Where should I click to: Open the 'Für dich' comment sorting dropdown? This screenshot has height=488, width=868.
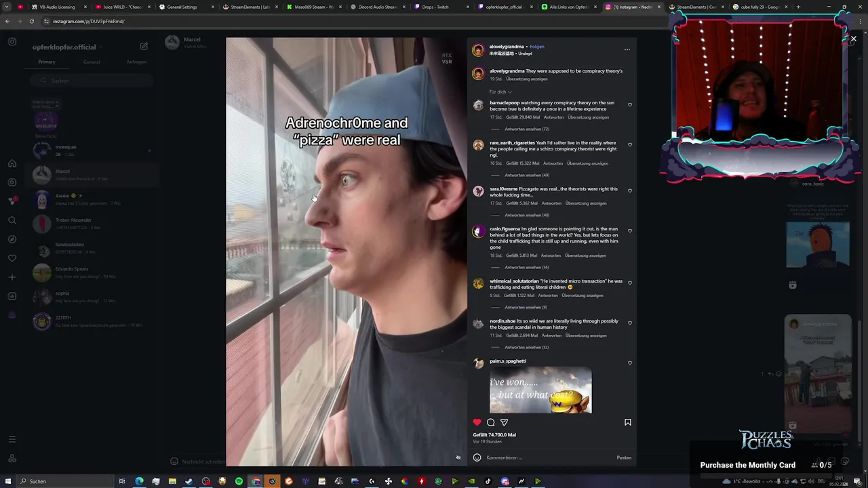tap(500, 91)
